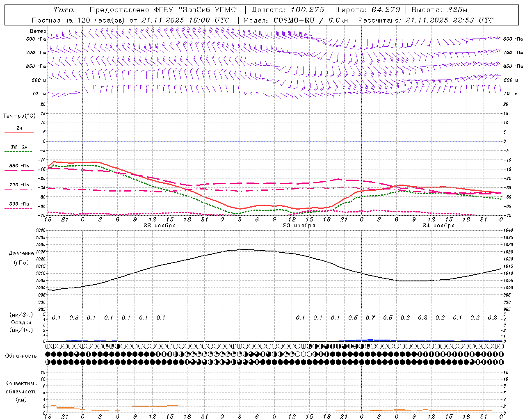Click the "Облачность" cloud cover label
This screenshot has height=420, width=525.
pos(21,356)
